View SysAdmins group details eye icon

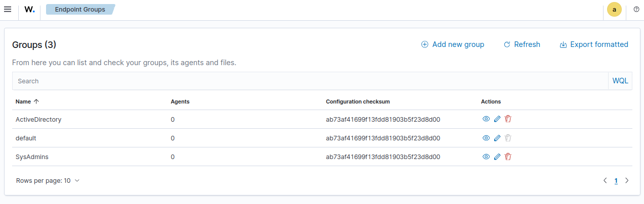(486, 157)
